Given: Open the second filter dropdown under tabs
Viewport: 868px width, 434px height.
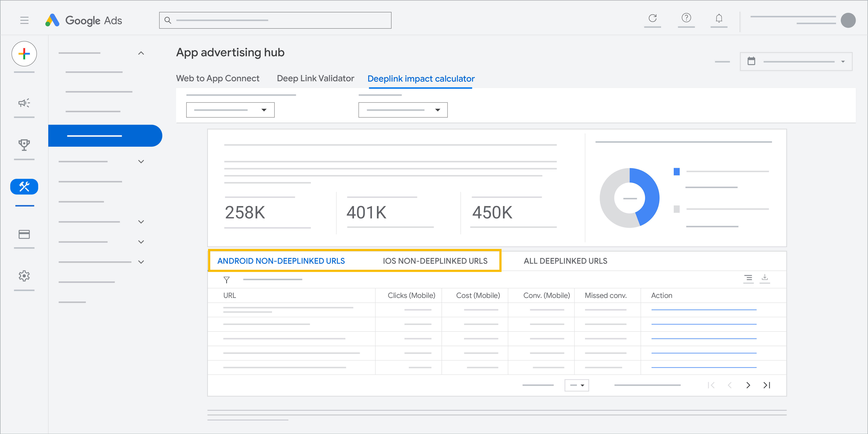Looking at the screenshot, I should pyautogui.click(x=403, y=110).
